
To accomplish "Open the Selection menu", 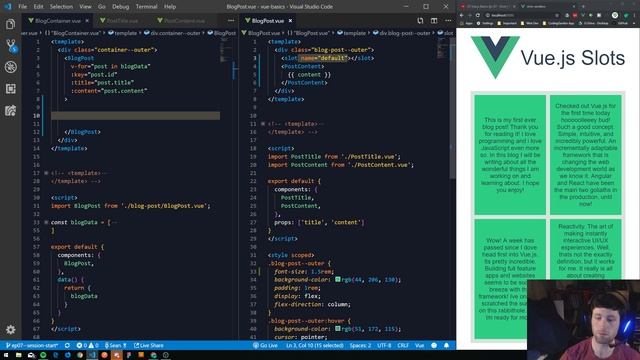I will point(61,7).
